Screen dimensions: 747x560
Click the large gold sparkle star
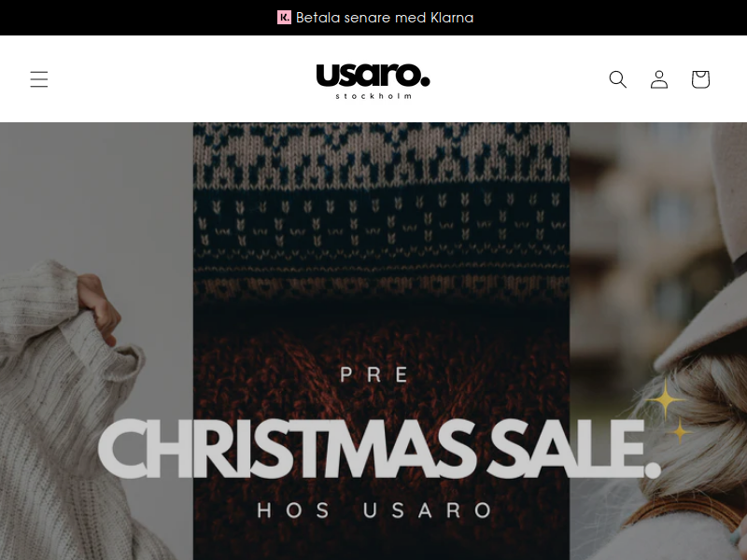[x=666, y=399]
